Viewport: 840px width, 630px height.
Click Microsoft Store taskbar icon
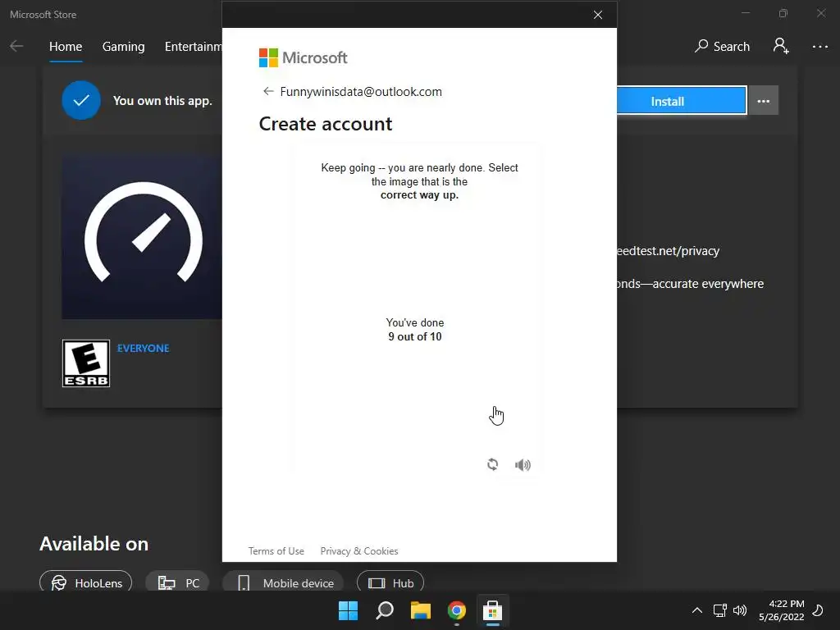[492, 610]
